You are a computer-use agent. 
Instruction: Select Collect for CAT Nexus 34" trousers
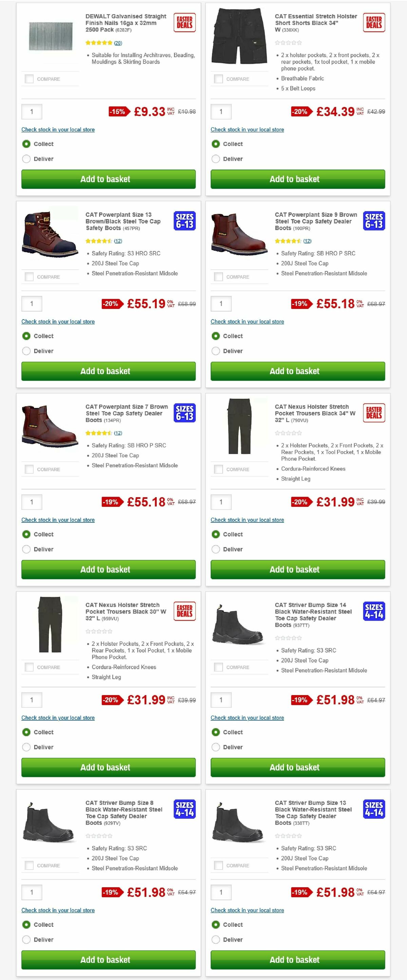215,534
